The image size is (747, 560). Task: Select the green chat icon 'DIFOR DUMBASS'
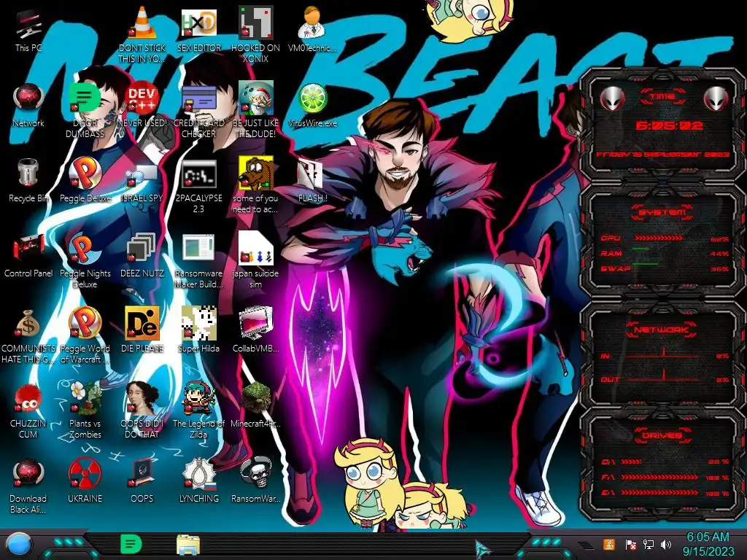85,110
